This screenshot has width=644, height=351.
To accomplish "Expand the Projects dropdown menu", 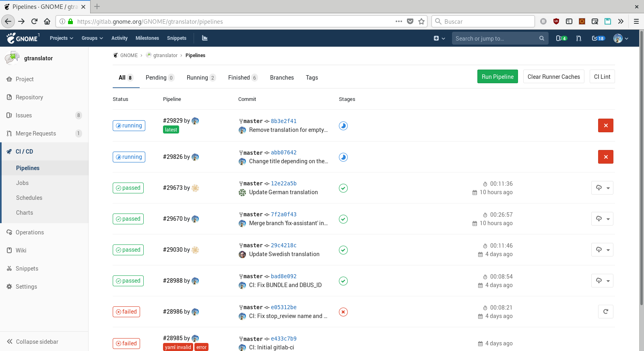I will [62, 38].
